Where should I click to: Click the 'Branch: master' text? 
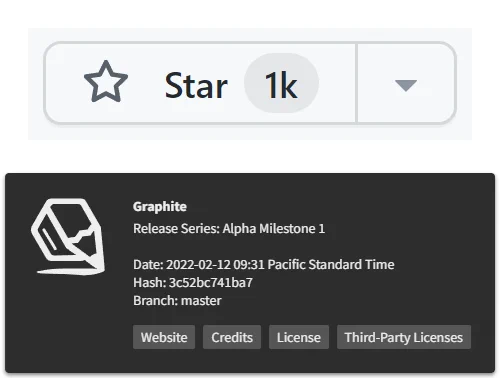(x=177, y=301)
